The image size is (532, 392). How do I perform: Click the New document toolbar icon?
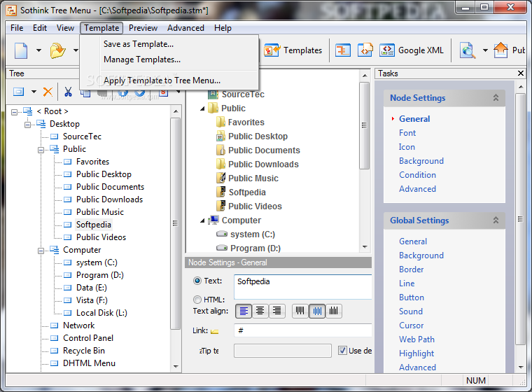point(21,50)
